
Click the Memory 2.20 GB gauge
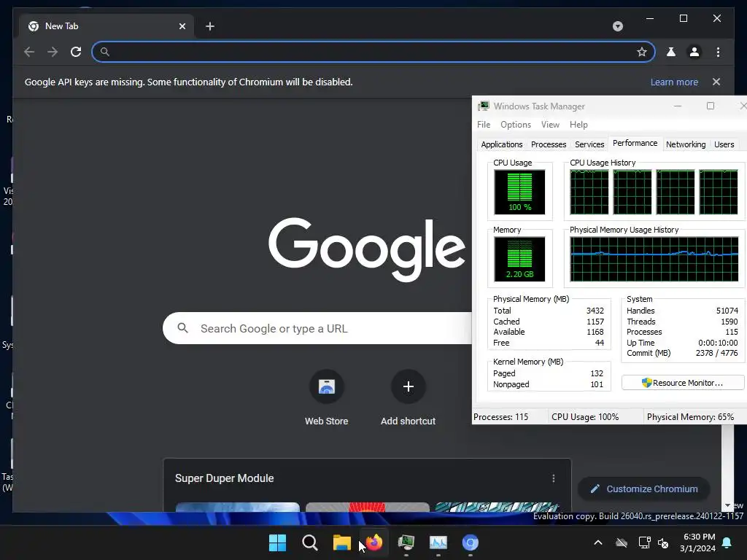pos(519,259)
